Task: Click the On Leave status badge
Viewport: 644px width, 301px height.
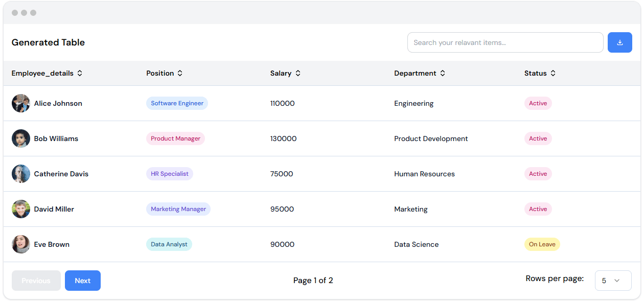Action: pyautogui.click(x=542, y=244)
